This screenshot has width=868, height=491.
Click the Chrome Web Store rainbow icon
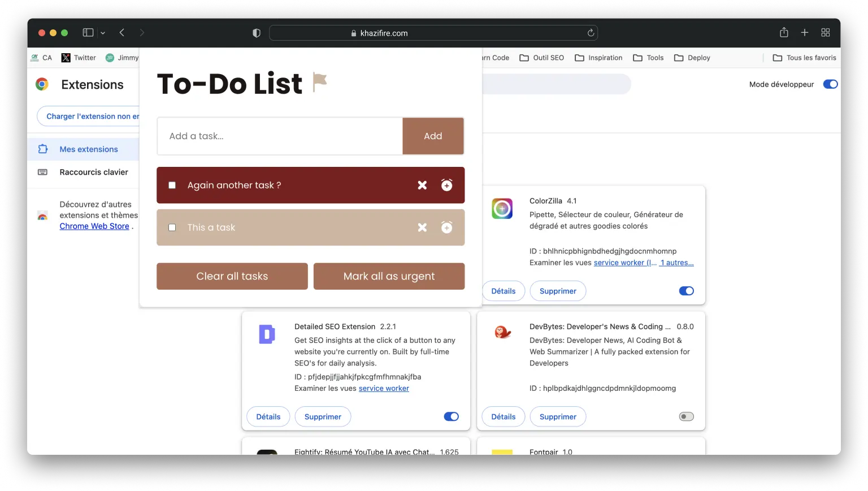[42, 216]
